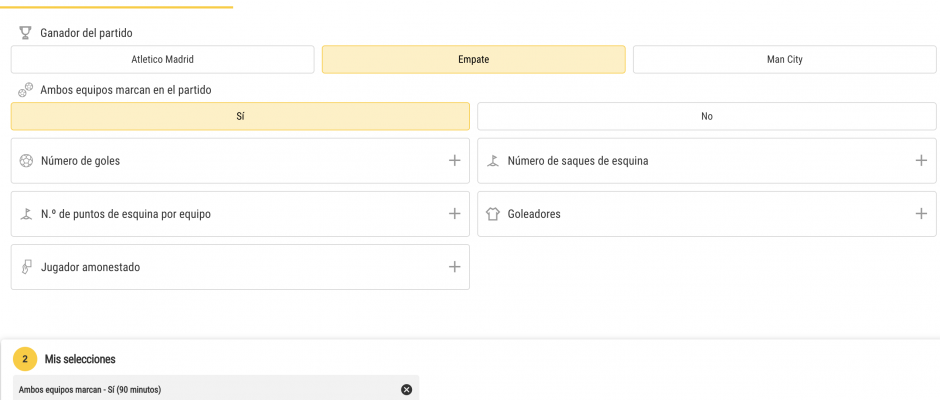Select Atletico Madrid as match winner
The width and height of the screenshot is (940, 400).
point(162,59)
